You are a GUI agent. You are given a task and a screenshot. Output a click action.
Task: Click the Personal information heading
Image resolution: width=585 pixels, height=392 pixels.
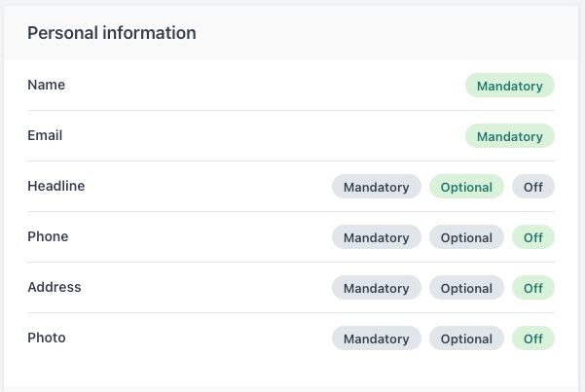(x=112, y=33)
